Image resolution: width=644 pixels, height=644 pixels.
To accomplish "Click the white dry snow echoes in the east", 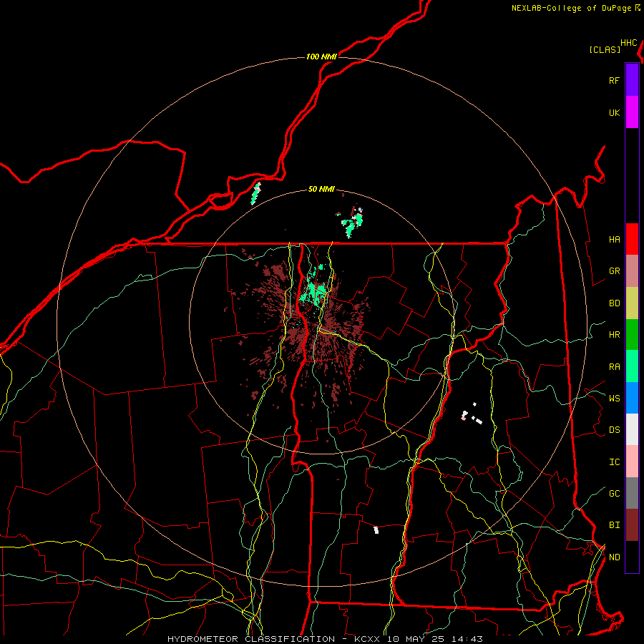I will (472, 414).
